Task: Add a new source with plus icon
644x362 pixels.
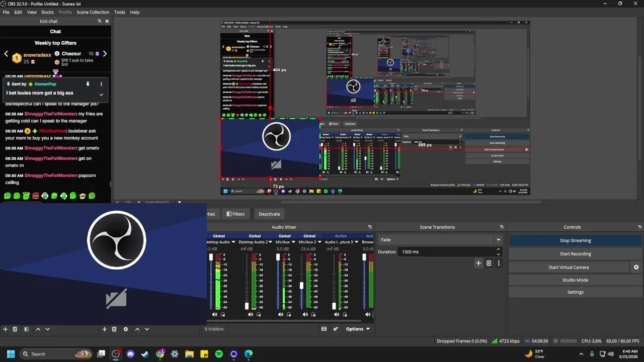Action: [105, 329]
